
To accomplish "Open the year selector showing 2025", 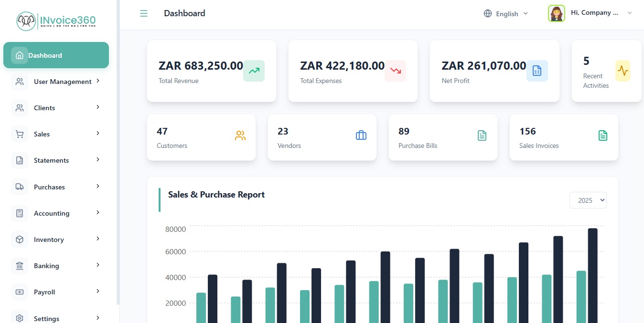I will (x=588, y=200).
